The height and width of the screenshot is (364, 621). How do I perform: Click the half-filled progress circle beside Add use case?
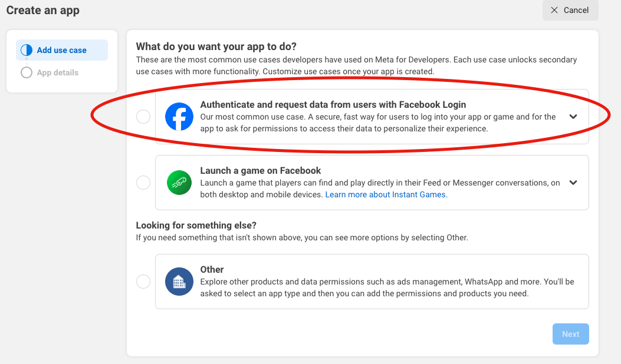click(26, 50)
